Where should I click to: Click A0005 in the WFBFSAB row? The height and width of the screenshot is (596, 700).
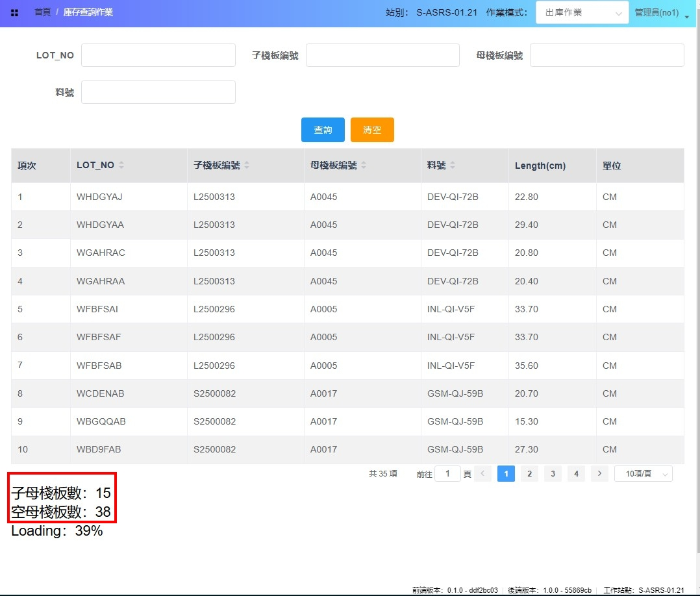point(323,366)
